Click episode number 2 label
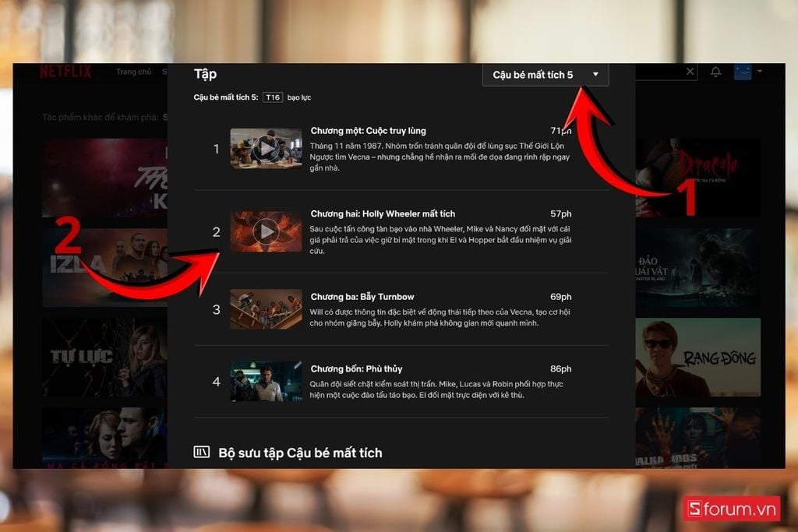This screenshot has width=798, height=532. pos(216,231)
